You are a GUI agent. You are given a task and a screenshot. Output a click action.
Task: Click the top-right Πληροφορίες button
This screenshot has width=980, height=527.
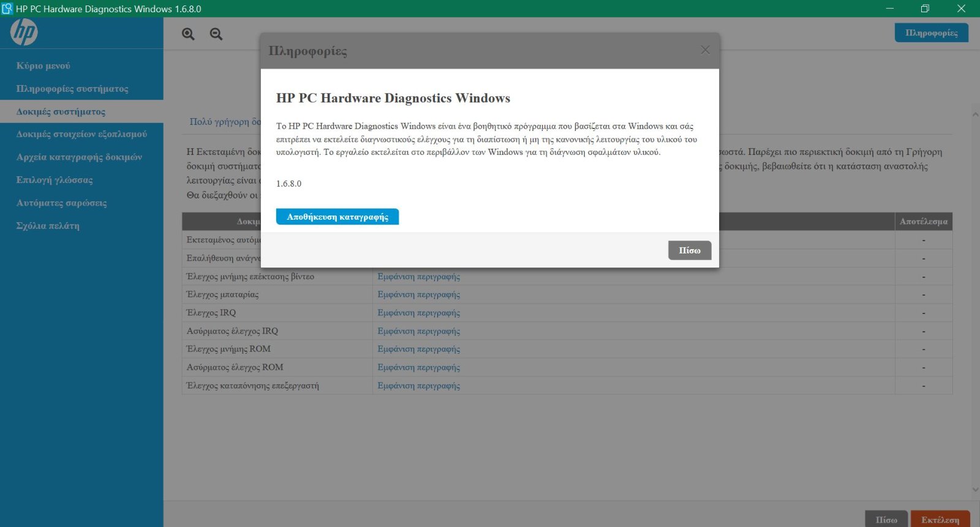pyautogui.click(x=932, y=32)
